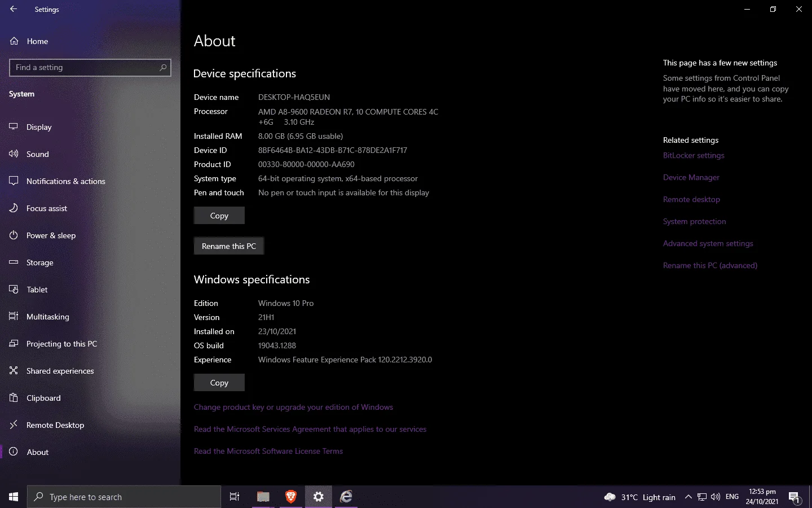Select the device name DESKTOP-HAQ5EUN
Screen dimensions: 812x508
click(294, 97)
